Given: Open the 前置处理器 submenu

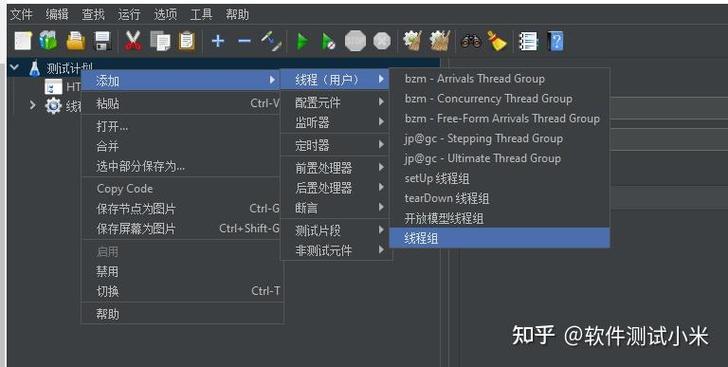Looking at the screenshot, I should (335, 167).
